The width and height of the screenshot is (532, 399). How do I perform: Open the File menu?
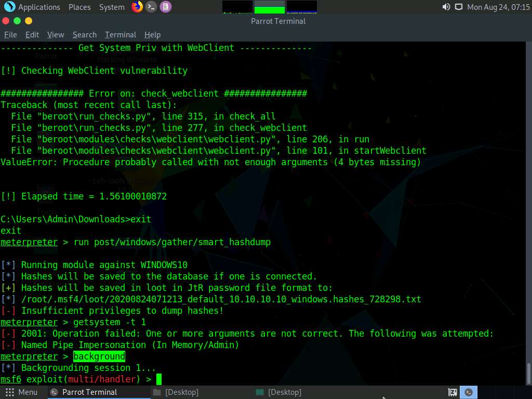tap(10, 35)
